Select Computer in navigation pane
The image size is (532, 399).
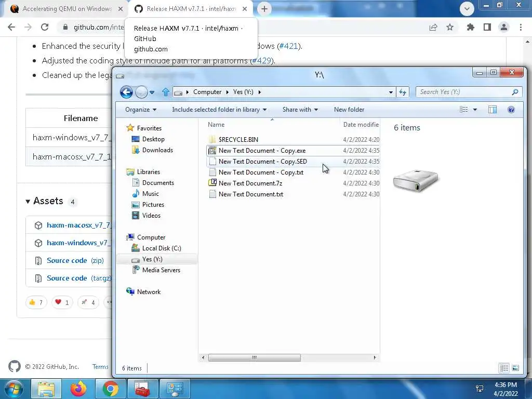click(151, 237)
